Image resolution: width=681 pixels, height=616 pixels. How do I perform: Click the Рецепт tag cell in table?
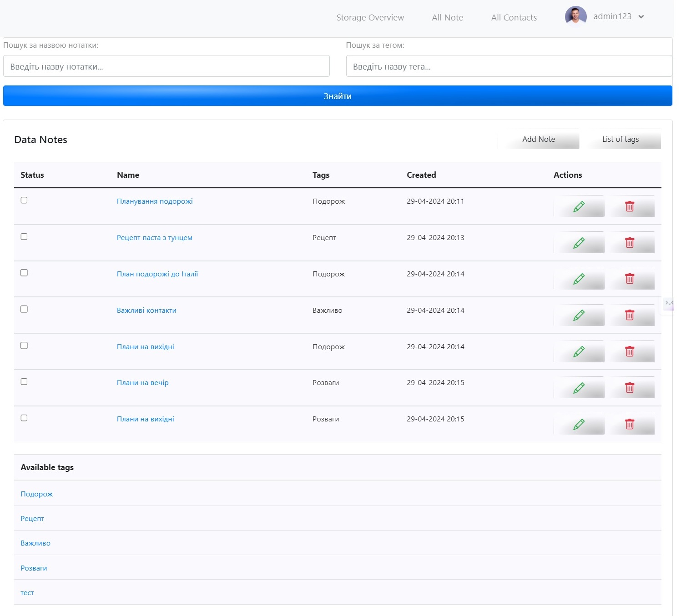coord(324,237)
